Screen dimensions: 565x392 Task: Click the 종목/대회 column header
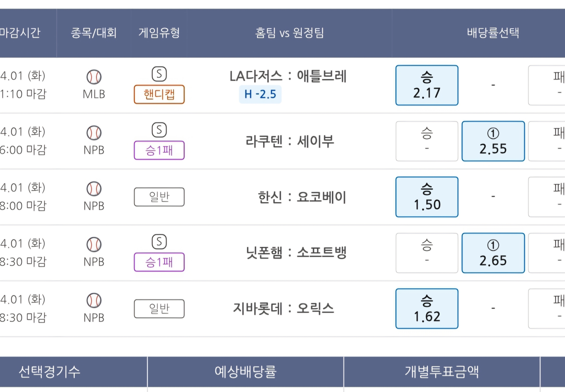click(94, 33)
